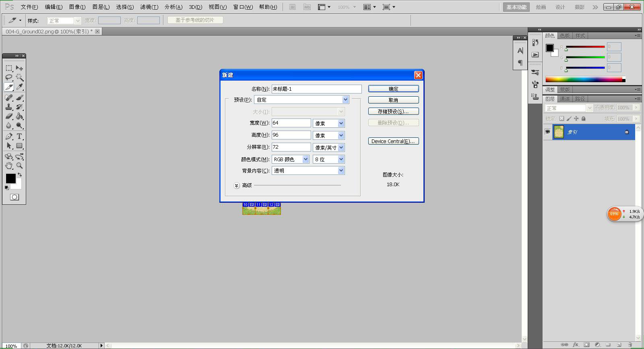The image size is (644, 349).
Task: Switch to the 通道 tab
Action: point(565,99)
